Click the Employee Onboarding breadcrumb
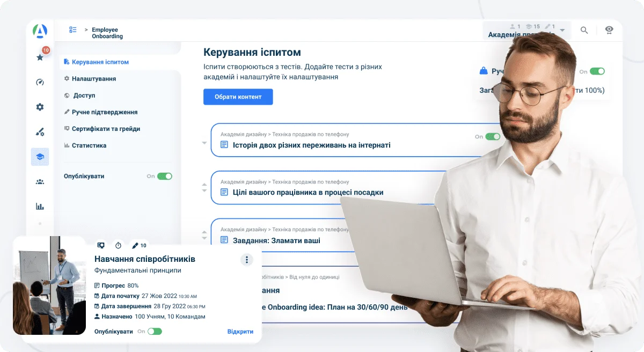The image size is (644, 352). [107, 33]
